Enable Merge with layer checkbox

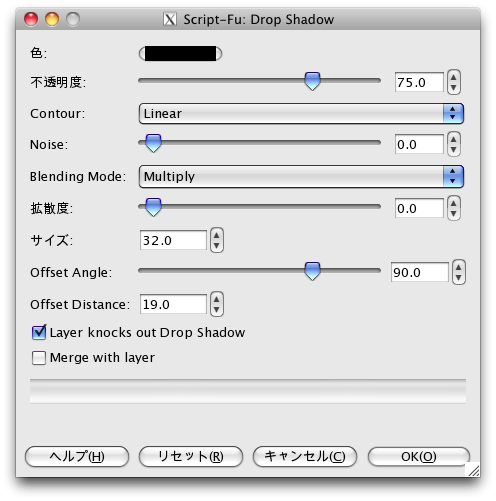point(39,358)
